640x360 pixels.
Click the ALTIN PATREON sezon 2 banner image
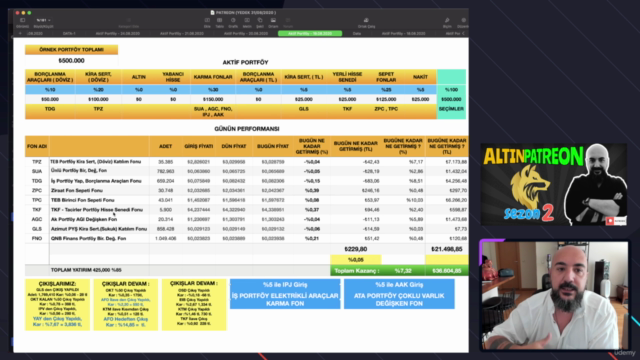(554, 184)
